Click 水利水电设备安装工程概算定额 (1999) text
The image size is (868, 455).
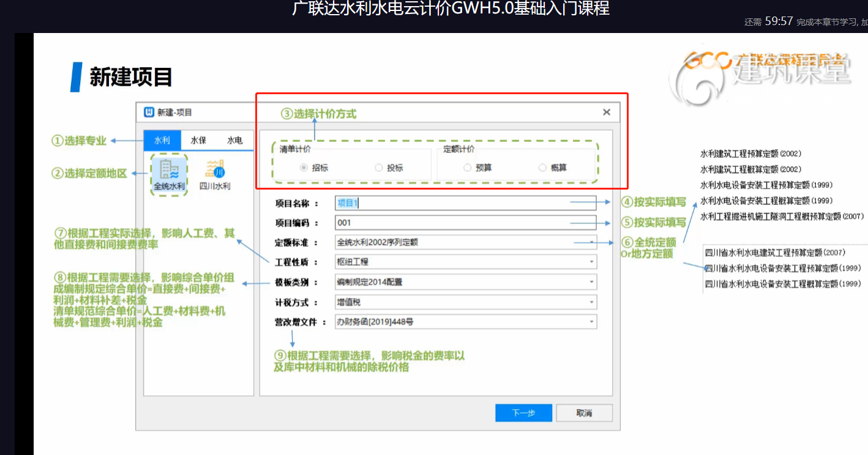pyautogui.click(x=766, y=201)
